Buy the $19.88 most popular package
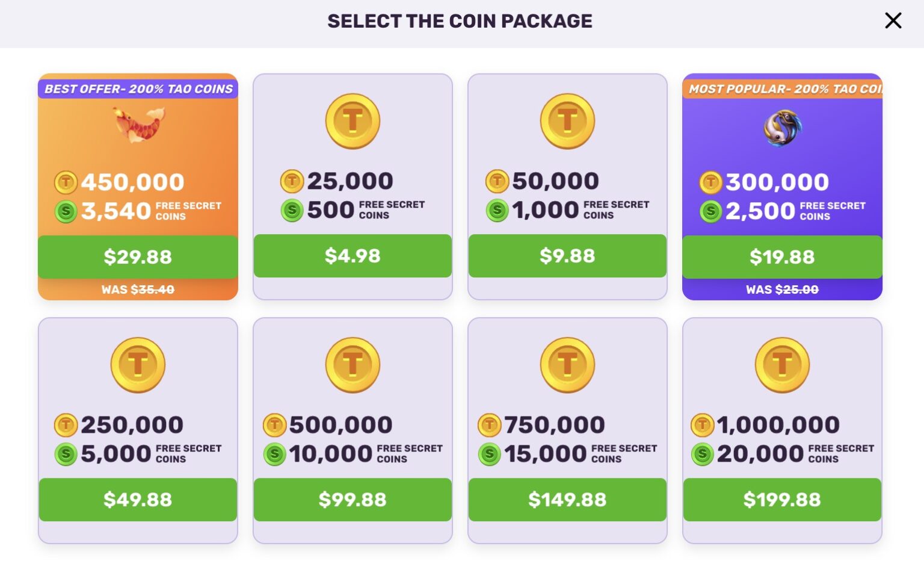 click(782, 257)
